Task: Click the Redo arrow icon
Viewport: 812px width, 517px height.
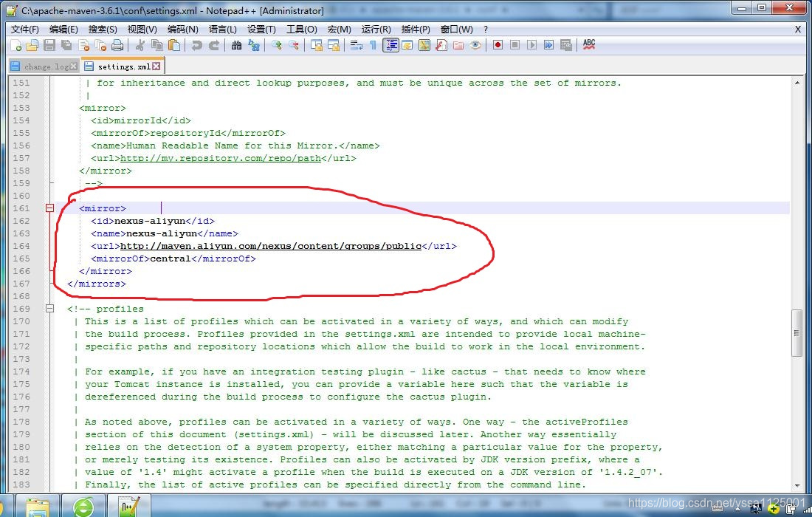Action: [x=213, y=46]
